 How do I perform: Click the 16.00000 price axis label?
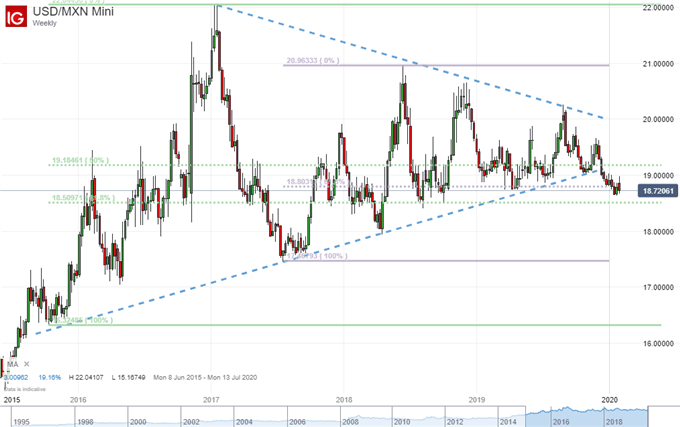[657, 343]
